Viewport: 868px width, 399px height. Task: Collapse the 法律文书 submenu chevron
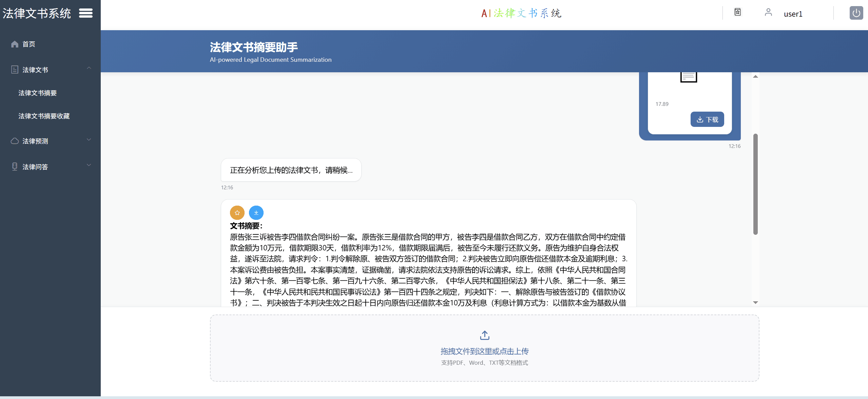click(x=89, y=68)
